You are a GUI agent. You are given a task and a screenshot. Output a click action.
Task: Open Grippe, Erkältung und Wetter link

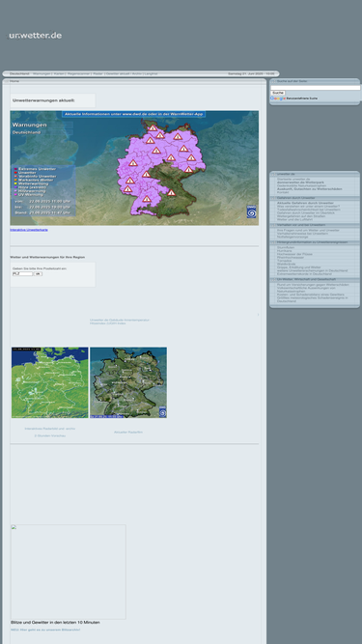click(298, 266)
